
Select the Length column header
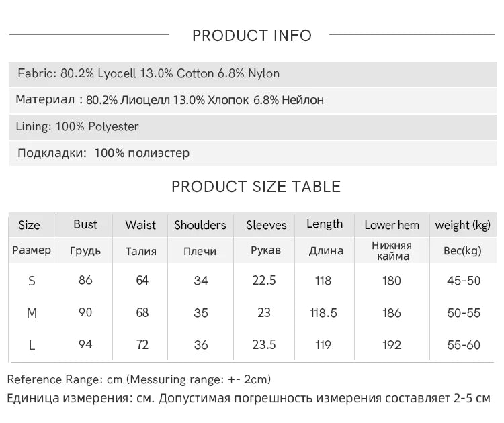coord(325,224)
